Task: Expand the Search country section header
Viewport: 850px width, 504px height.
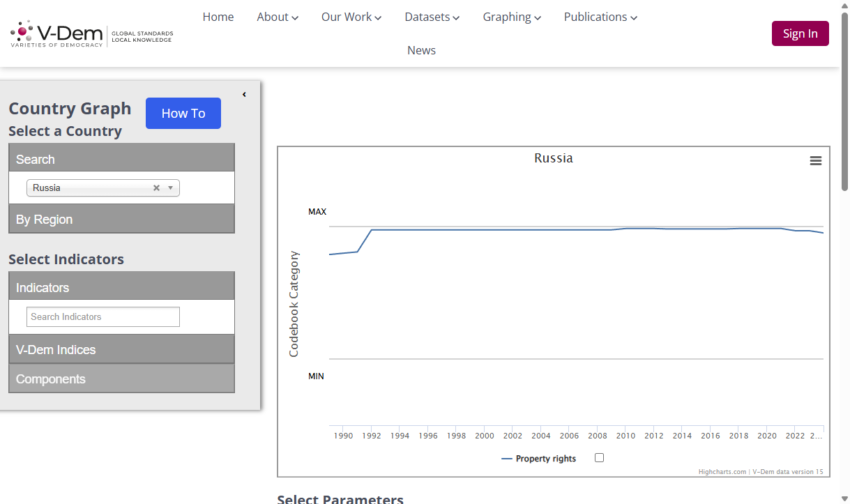Action: [121, 158]
